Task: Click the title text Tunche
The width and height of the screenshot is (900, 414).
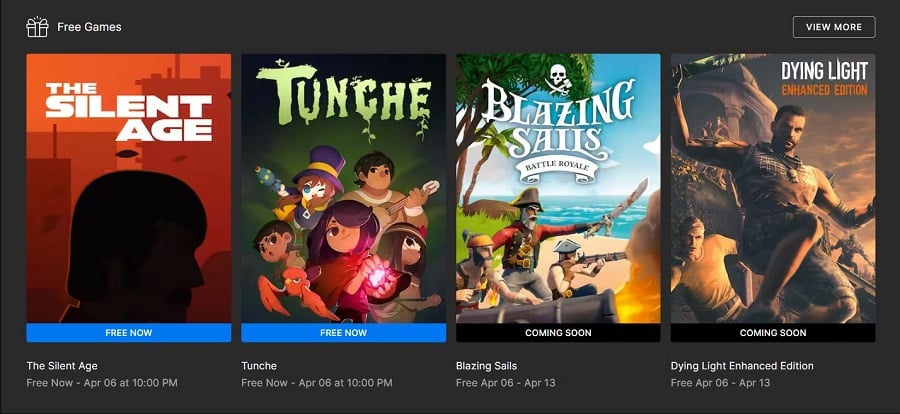Action: pos(259,366)
